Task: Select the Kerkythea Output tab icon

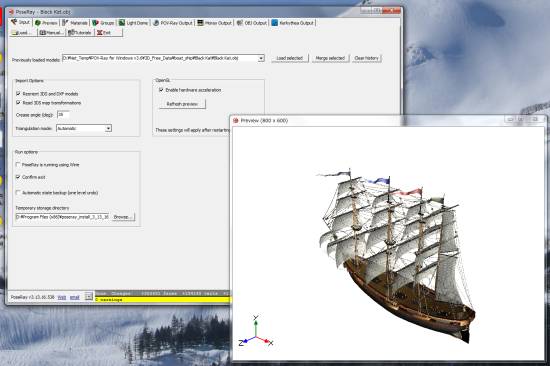Action: point(275,23)
